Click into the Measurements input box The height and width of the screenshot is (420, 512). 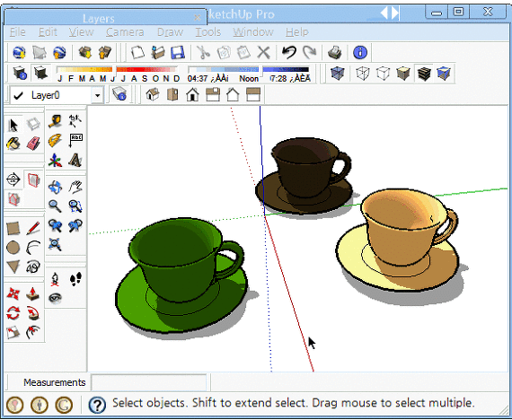(149, 382)
